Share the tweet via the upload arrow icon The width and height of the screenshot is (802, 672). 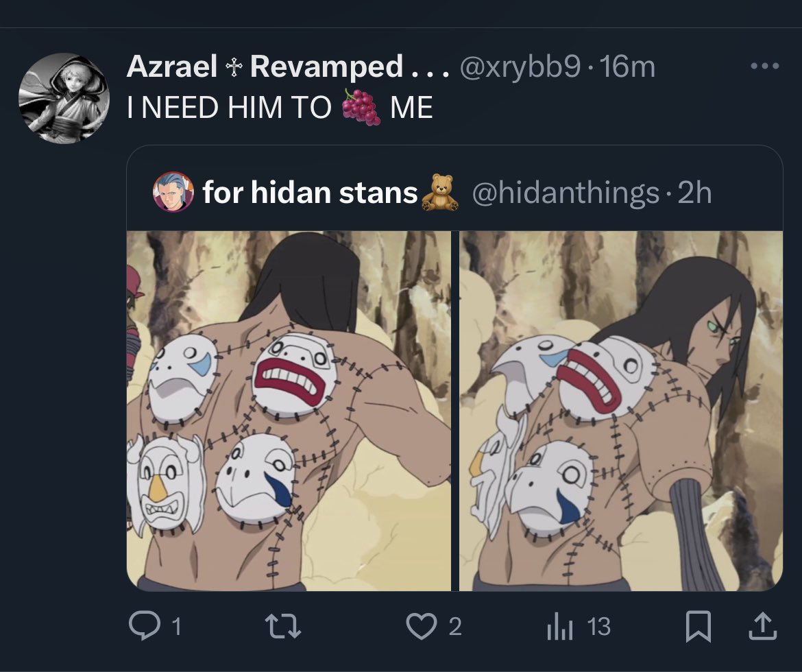point(763,626)
